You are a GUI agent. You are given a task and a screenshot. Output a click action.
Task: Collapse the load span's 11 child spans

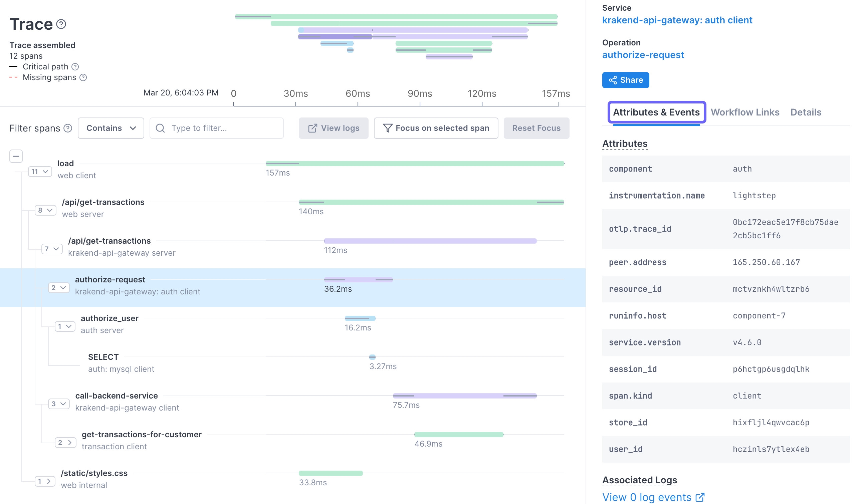(x=40, y=172)
